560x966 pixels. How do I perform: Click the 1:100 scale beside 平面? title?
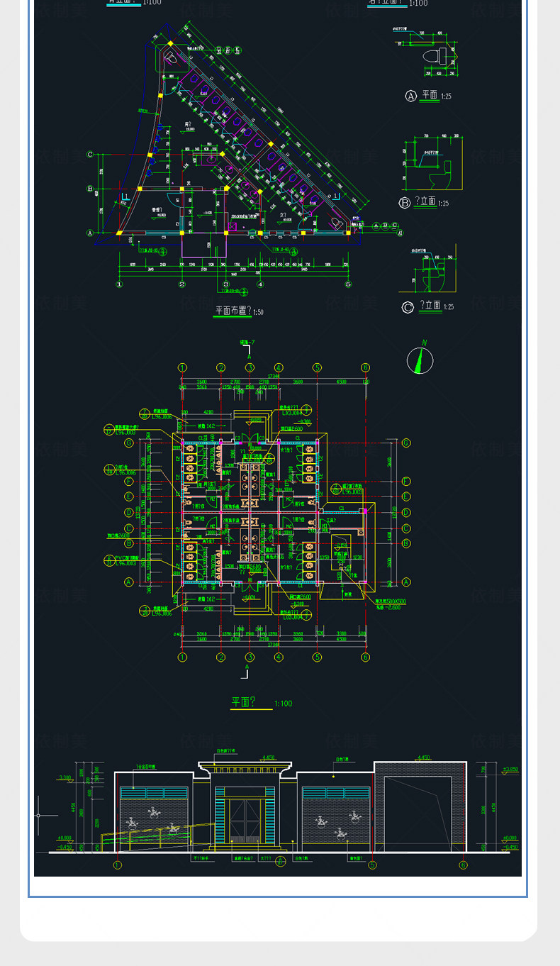coord(283,704)
